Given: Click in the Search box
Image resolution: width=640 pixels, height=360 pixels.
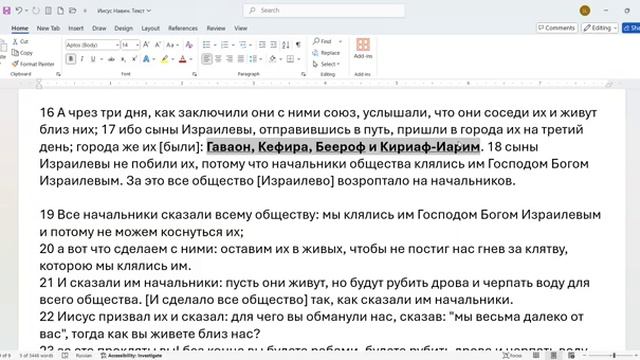Looking at the screenshot, I should (324, 11).
